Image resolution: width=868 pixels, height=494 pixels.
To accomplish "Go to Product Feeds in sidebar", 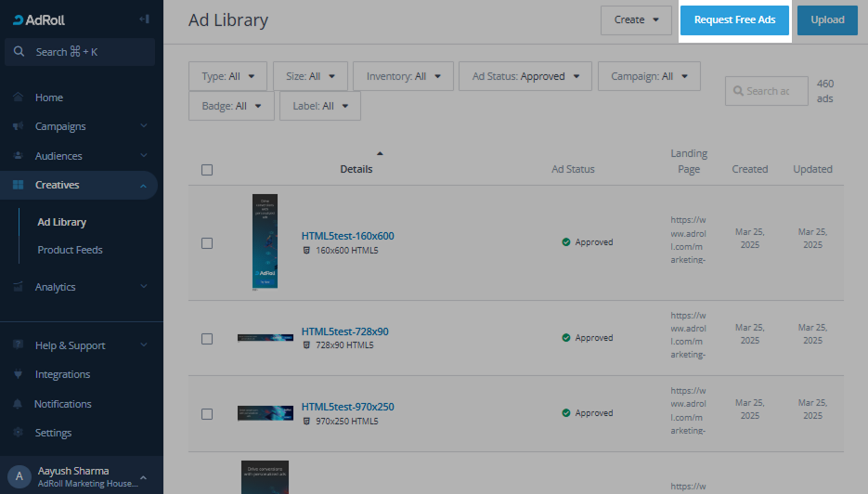I will 70,250.
